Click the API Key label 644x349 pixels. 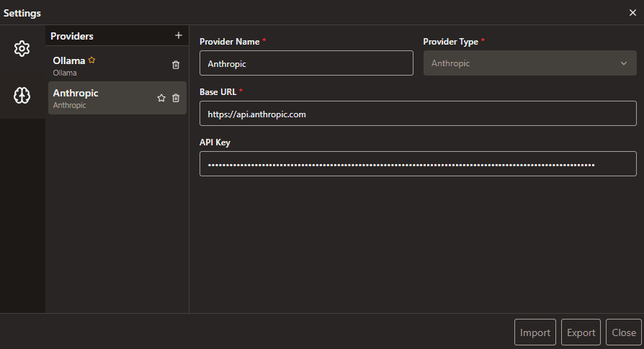click(215, 142)
